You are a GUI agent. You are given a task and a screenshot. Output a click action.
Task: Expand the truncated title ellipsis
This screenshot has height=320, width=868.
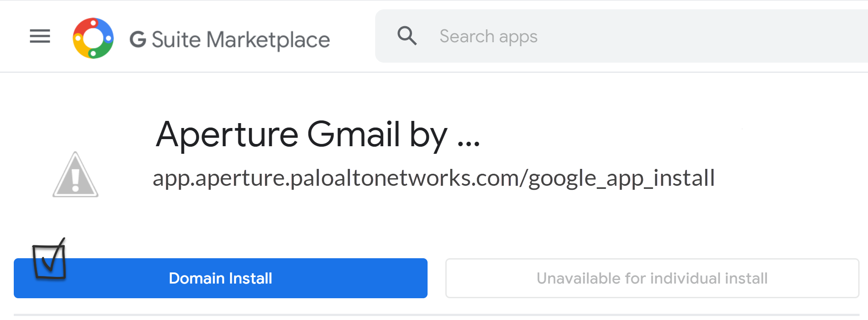[x=468, y=141]
